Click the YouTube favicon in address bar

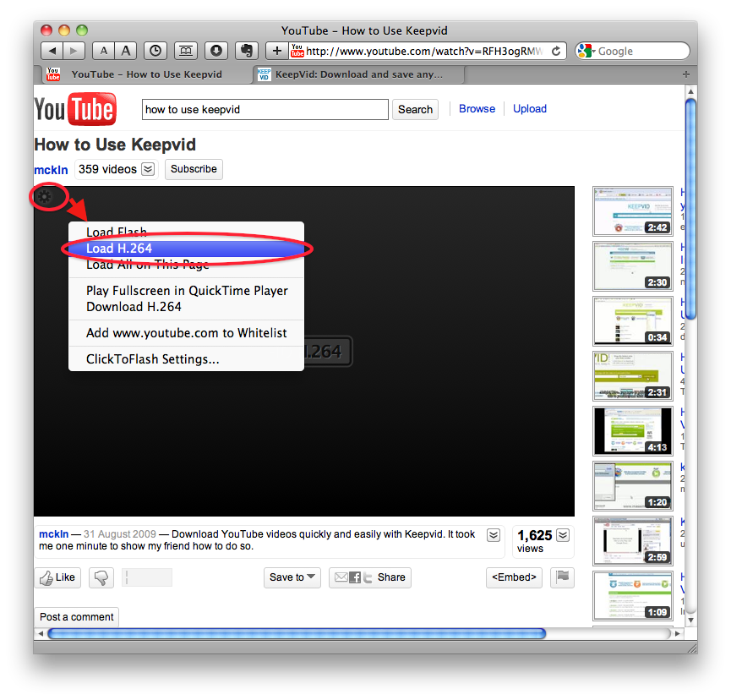click(297, 51)
